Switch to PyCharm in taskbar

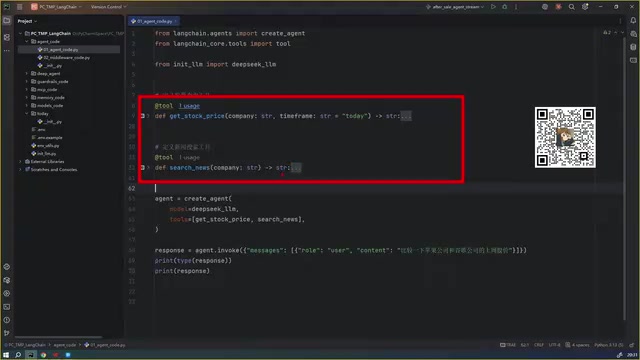31,355
